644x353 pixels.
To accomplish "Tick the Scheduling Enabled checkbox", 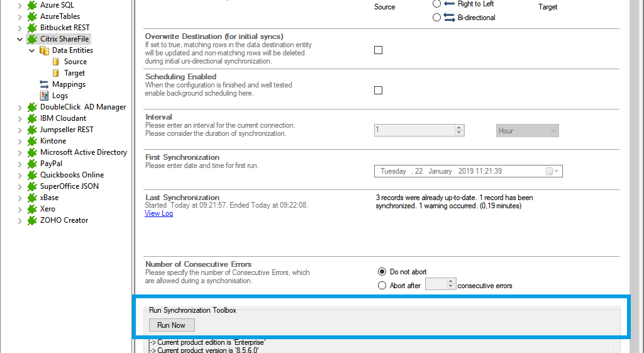I will 378,91.
